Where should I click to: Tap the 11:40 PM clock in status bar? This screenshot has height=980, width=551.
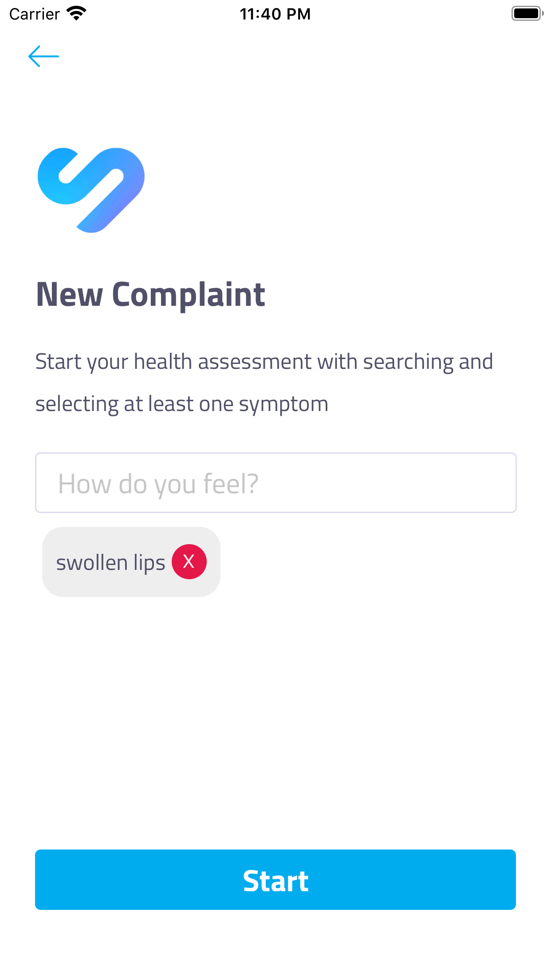[x=275, y=14]
